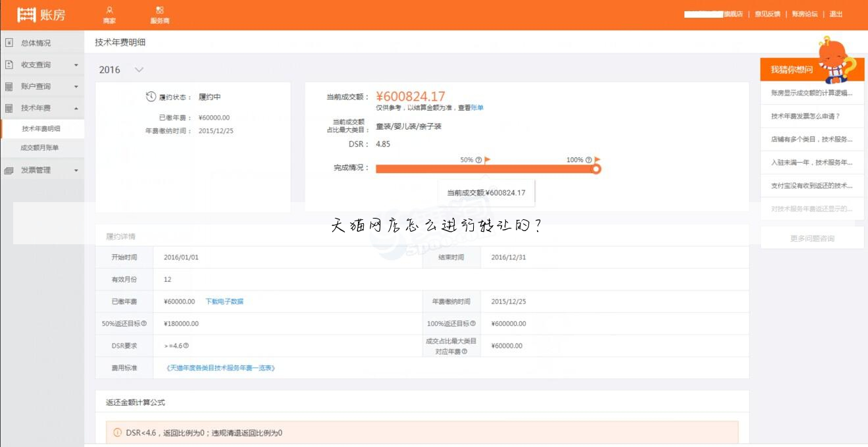868x447 pixels.
Task: Click the 当前成交额:¥600824.17 tooltip
Action: click(x=486, y=193)
